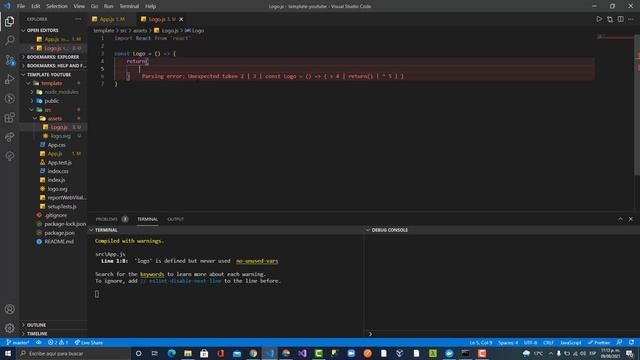
Task: Close the Logo.js editor tab
Action: (181, 19)
